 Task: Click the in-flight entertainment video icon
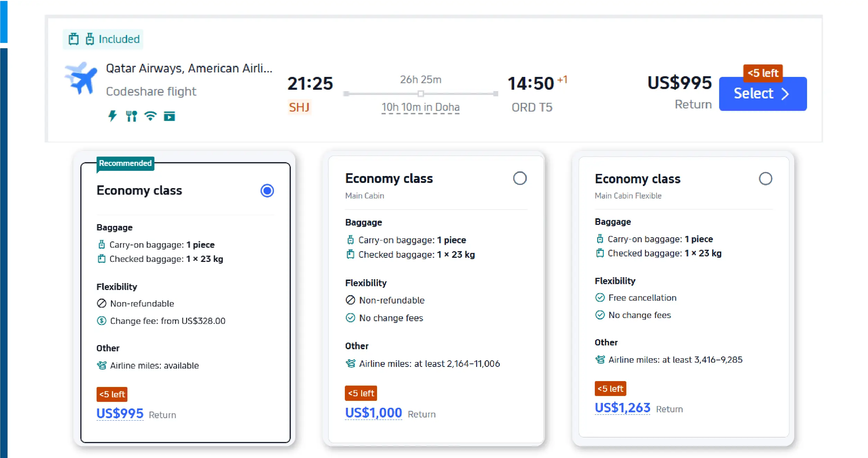[169, 116]
